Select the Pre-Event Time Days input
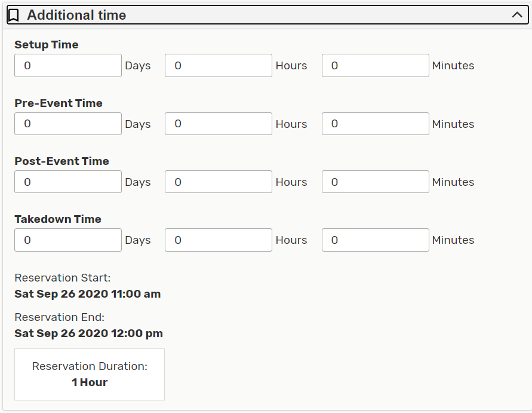The height and width of the screenshot is (413, 532). (x=68, y=124)
